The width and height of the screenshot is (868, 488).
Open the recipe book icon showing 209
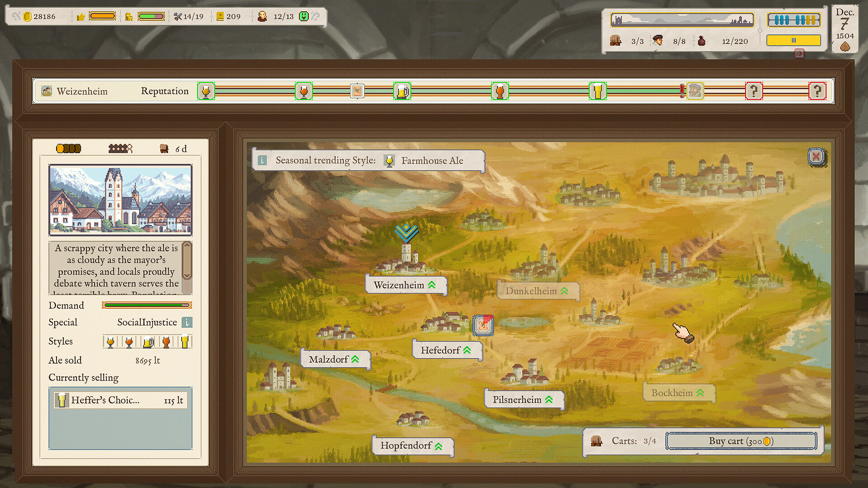pyautogui.click(x=220, y=16)
